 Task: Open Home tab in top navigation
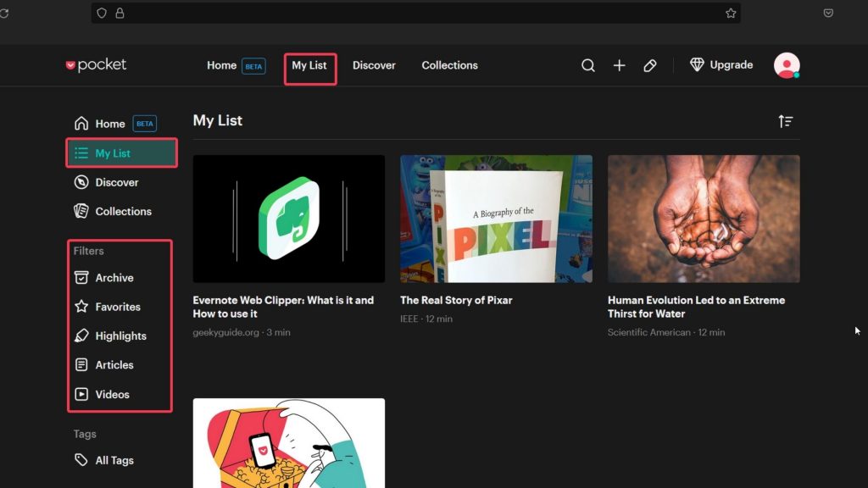coord(221,65)
